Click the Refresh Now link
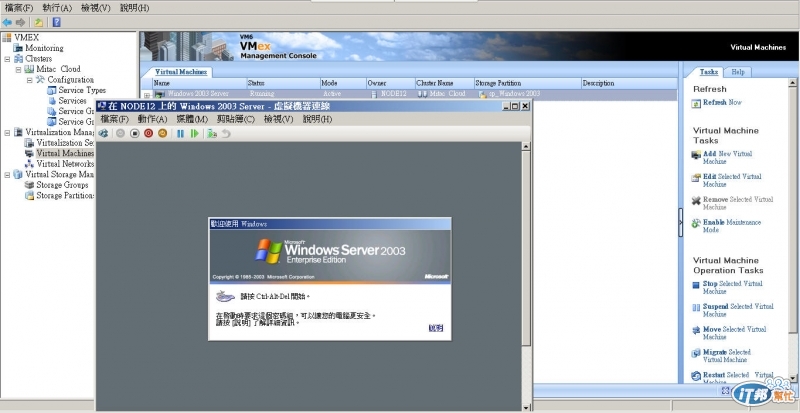 click(722, 103)
